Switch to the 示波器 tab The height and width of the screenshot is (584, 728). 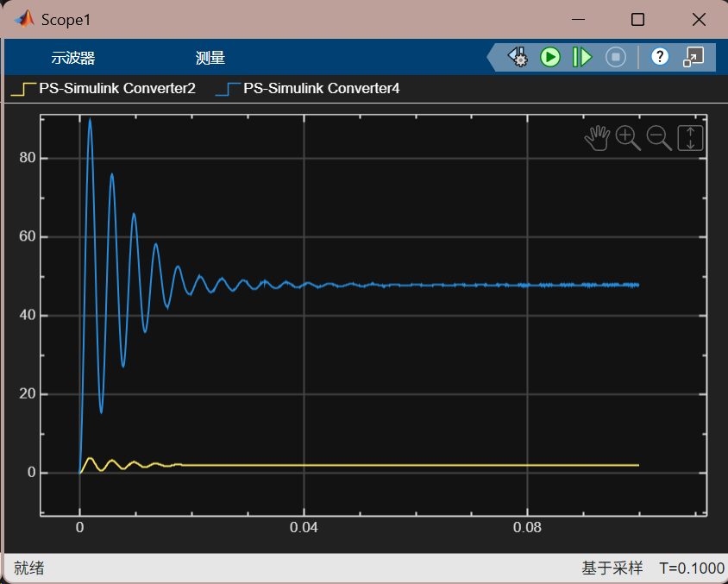(x=73, y=58)
